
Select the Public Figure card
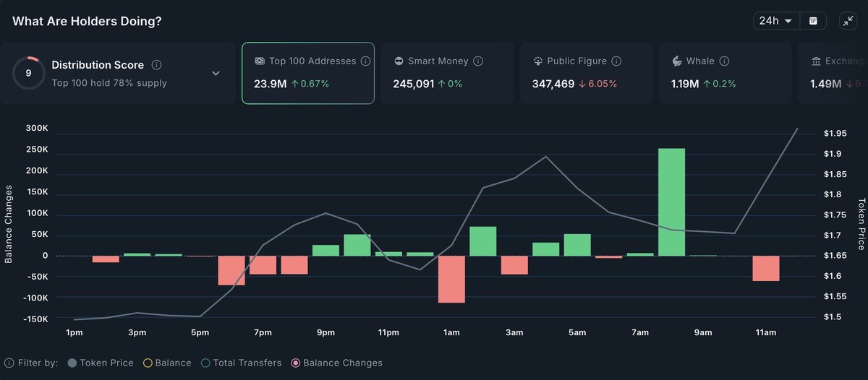click(x=586, y=73)
